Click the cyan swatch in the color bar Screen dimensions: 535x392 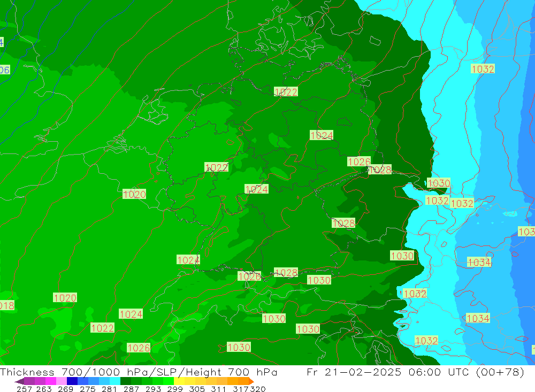(x=115, y=381)
